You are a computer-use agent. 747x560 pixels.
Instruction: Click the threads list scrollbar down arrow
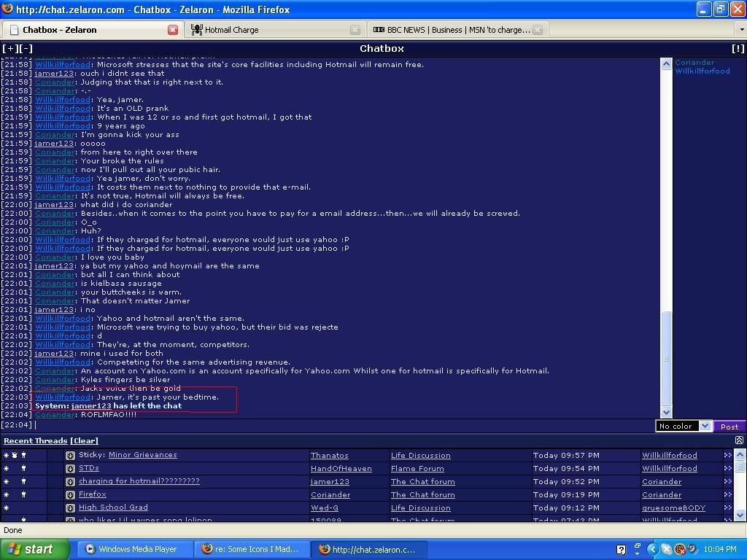click(740, 515)
